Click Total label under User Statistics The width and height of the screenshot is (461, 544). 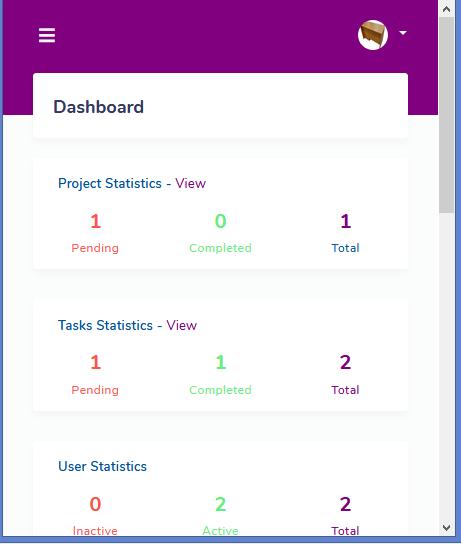[345, 531]
